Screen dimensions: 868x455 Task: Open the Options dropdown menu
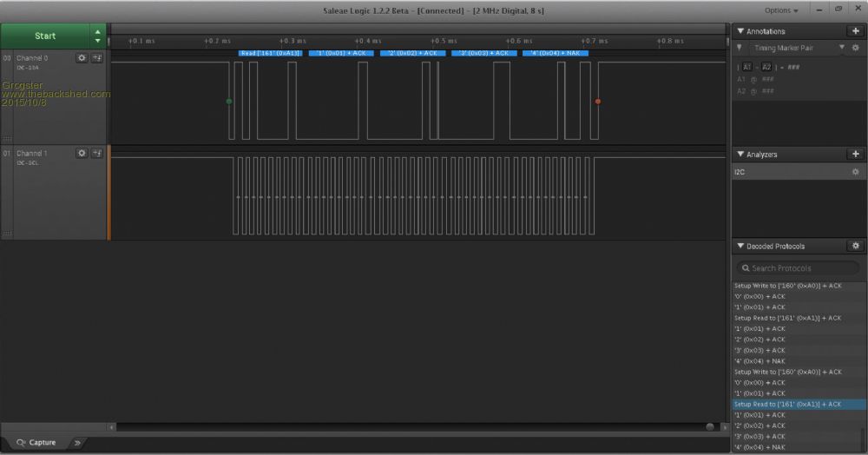(x=781, y=10)
